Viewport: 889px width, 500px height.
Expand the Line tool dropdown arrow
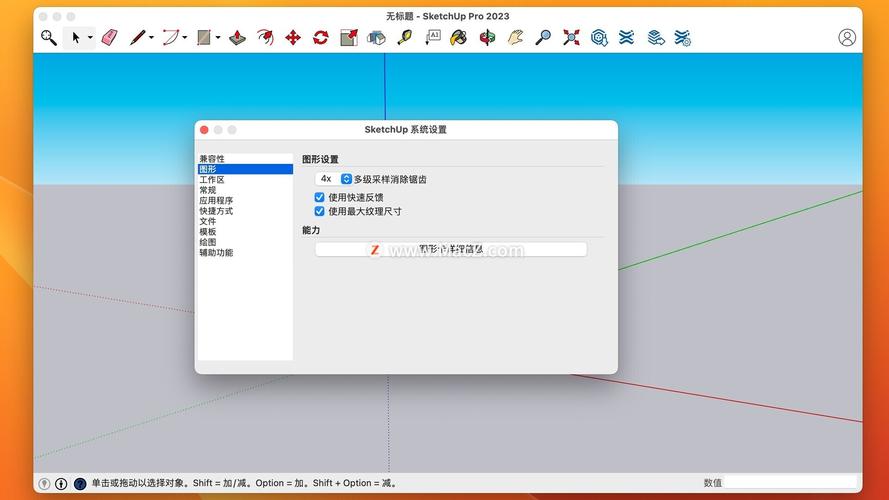(151, 38)
